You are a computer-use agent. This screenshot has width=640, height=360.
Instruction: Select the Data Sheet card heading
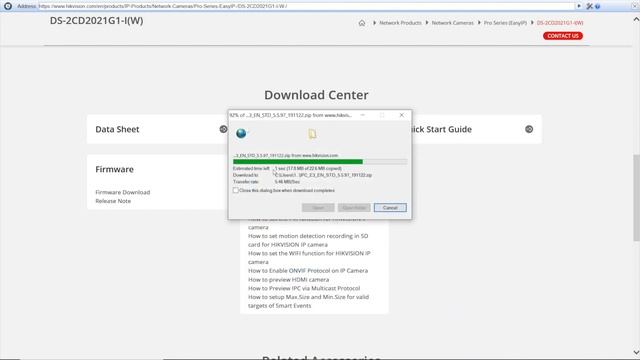(117, 129)
